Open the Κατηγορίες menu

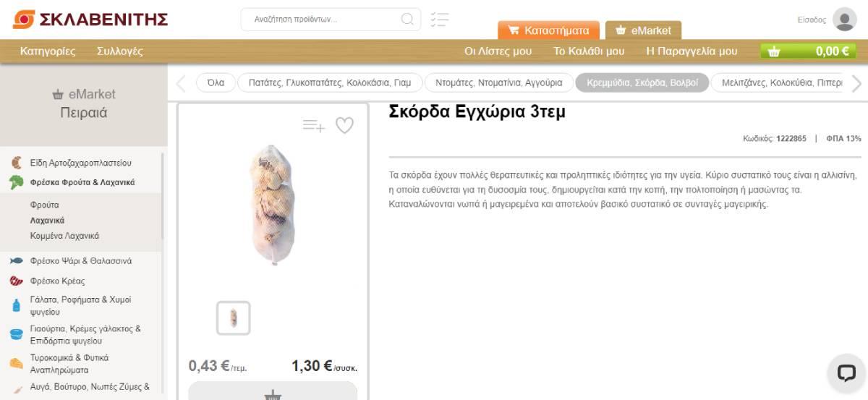tap(48, 51)
